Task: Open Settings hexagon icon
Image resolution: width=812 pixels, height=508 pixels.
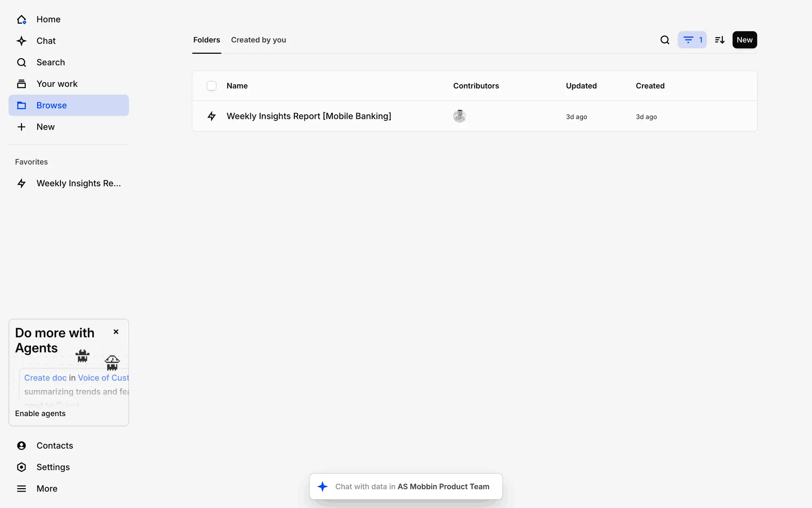Action: [x=22, y=467]
